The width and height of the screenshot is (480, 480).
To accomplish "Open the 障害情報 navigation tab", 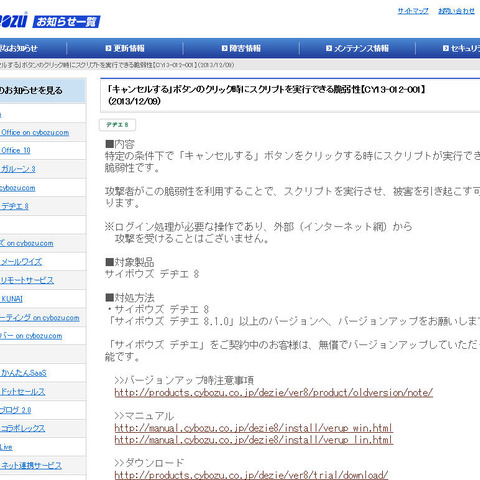I will [x=241, y=48].
